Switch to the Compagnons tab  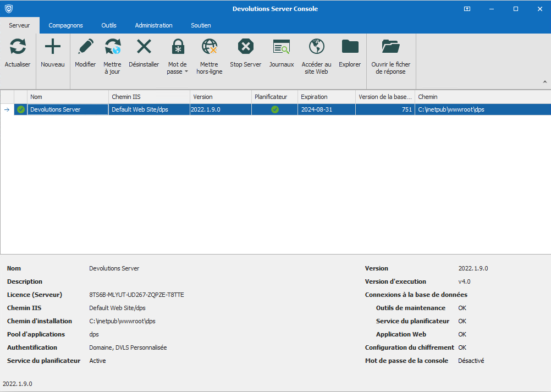point(65,25)
